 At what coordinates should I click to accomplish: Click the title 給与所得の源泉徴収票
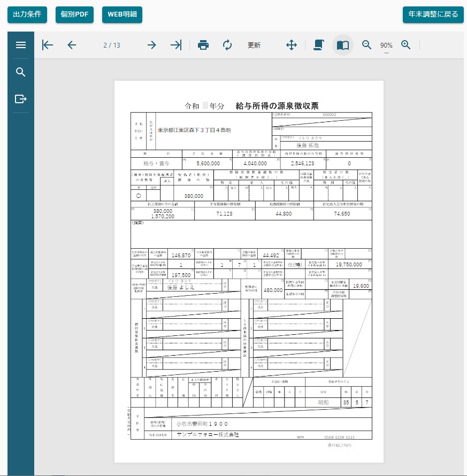click(277, 106)
